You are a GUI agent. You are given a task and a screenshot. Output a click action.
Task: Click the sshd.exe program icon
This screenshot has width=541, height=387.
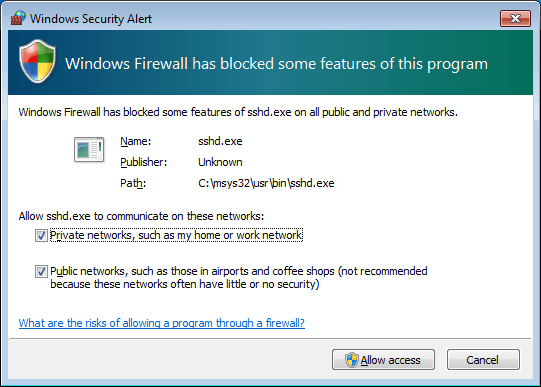point(89,149)
